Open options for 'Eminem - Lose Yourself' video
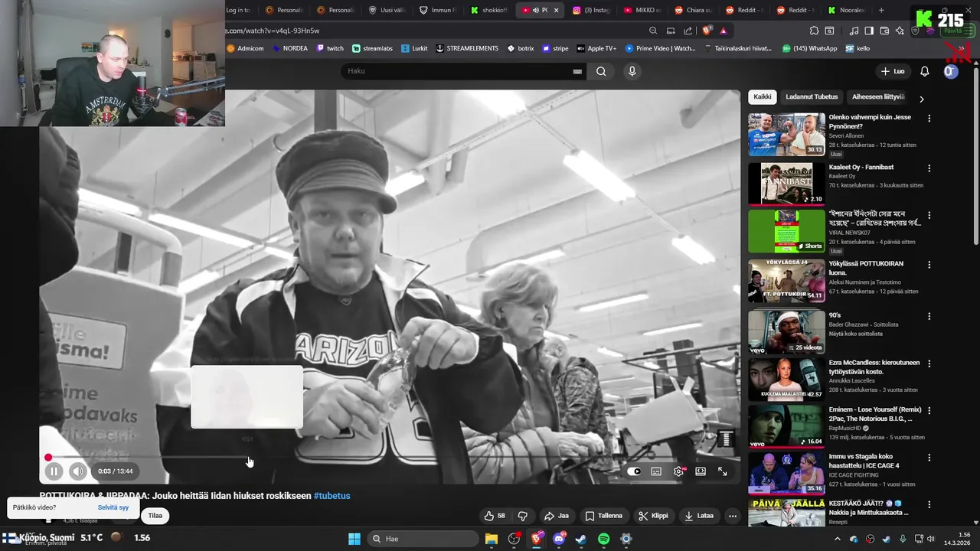This screenshot has height=551, width=980. coord(929,411)
